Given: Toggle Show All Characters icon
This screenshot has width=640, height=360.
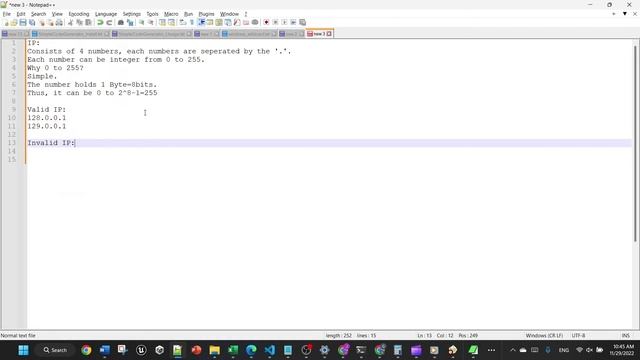Looking at the screenshot, I should coord(192,22).
